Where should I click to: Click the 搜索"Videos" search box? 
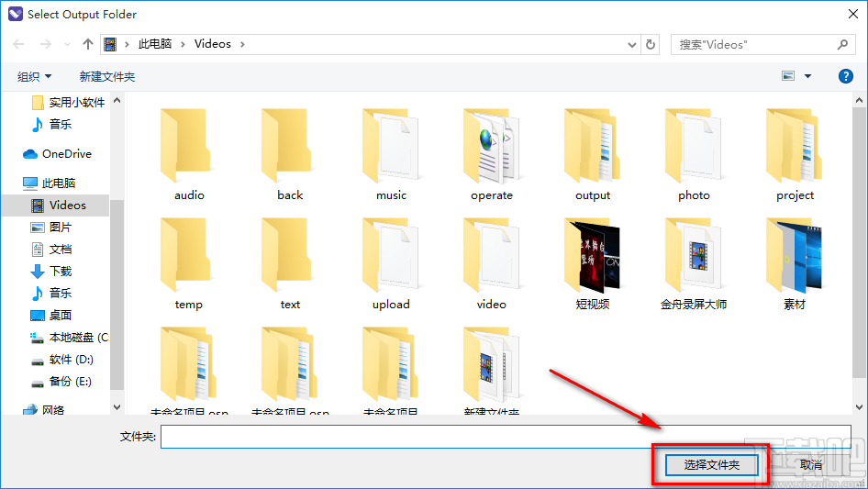pyautogui.click(x=762, y=44)
